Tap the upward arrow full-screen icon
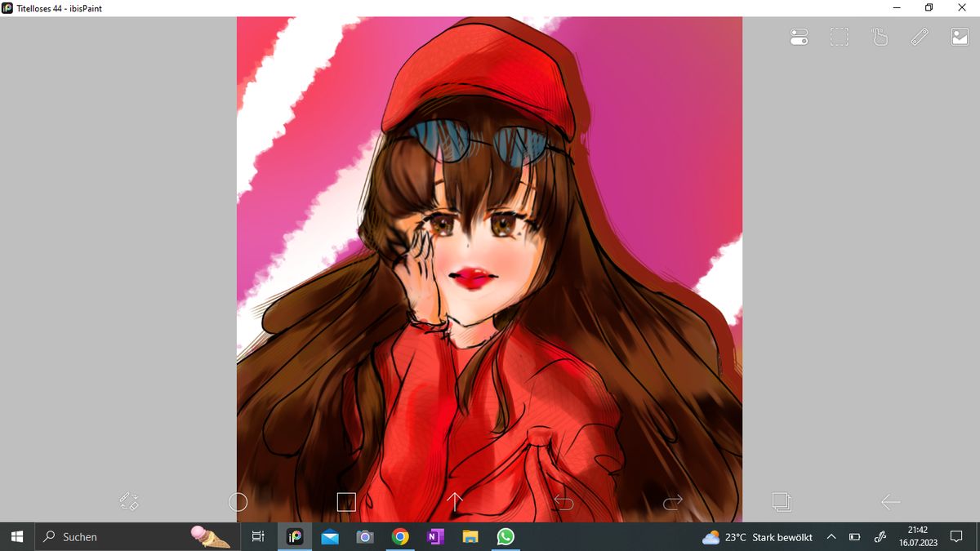This screenshot has height=551, width=980. (x=455, y=501)
